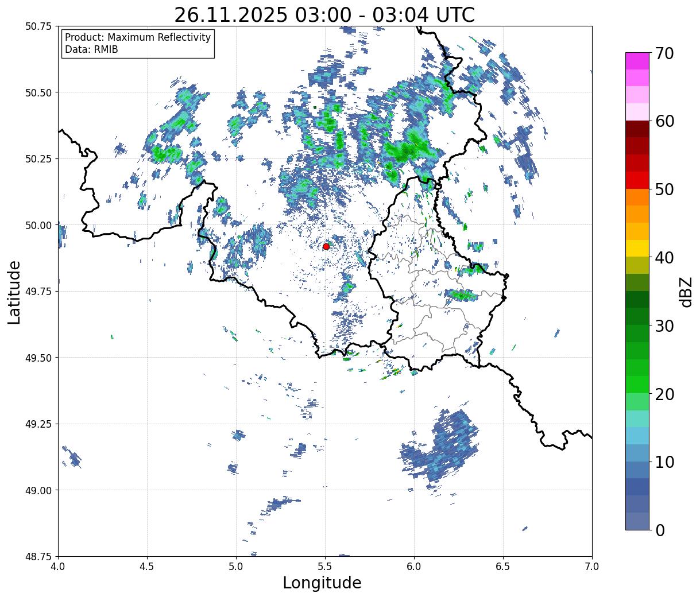This screenshot has height=597, width=700.
Task: Click the latitude tick label 50.25
Action: pyautogui.click(x=38, y=159)
